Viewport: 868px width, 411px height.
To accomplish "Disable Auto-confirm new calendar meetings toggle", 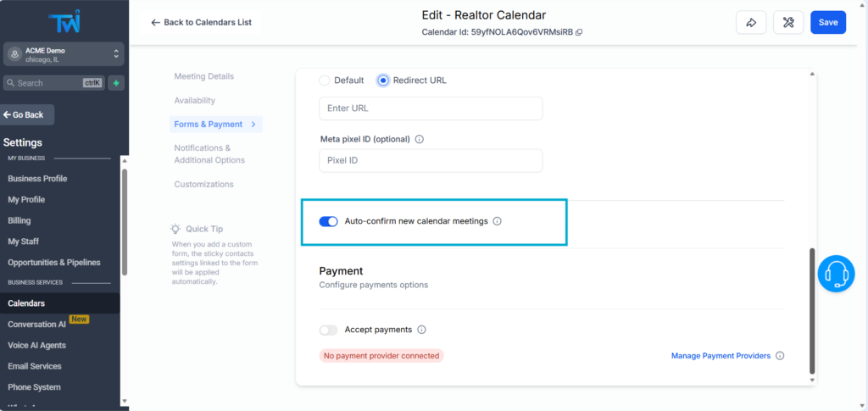I will pyautogui.click(x=328, y=221).
